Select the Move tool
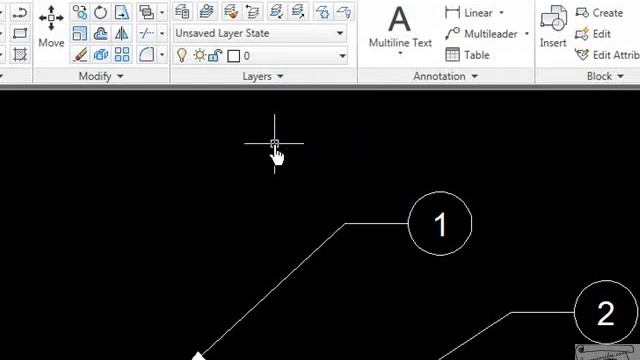This screenshot has height=360, width=640. 51,27
